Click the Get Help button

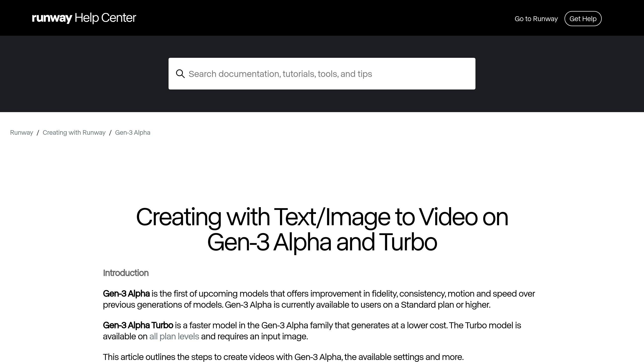tap(583, 19)
